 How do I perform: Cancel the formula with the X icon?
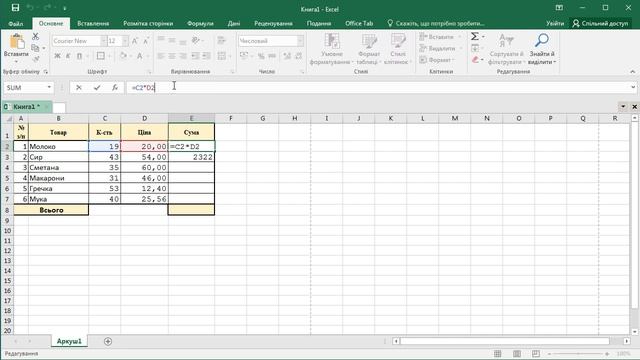(79, 87)
